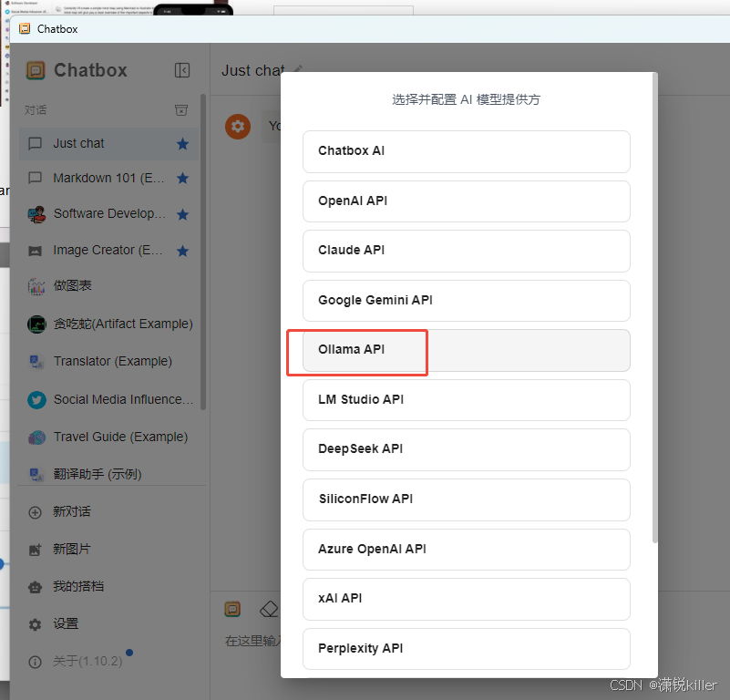Choose Perplexity API provider
This screenshot has height=700, width=730.
[466, 649]
